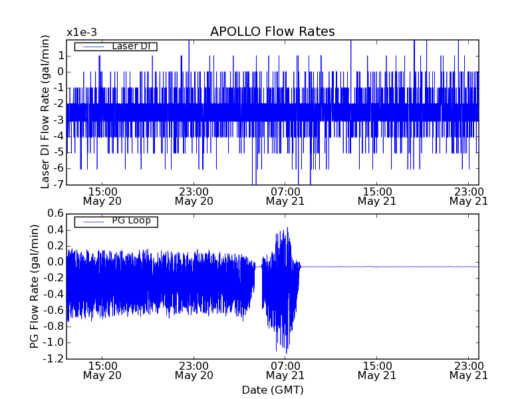Click the -1.2 y-axis tick on PG plot
Viewport: 532px width, 399px height.
(x=53, y=359)
